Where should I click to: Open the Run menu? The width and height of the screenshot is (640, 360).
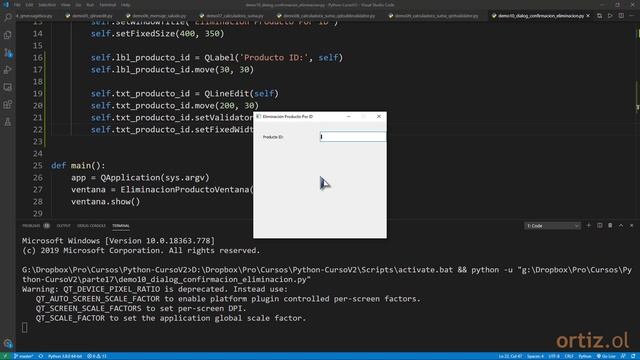click(x=90, y=5)
